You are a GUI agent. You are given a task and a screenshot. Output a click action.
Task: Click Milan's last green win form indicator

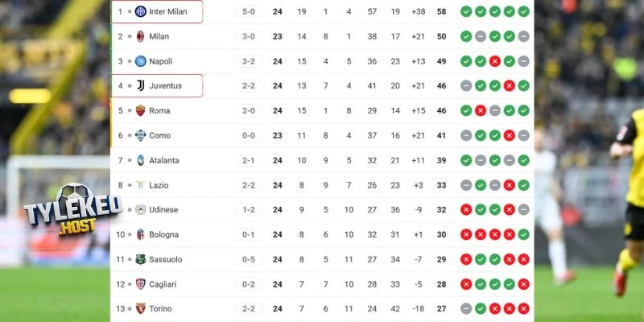pos(510,36)
